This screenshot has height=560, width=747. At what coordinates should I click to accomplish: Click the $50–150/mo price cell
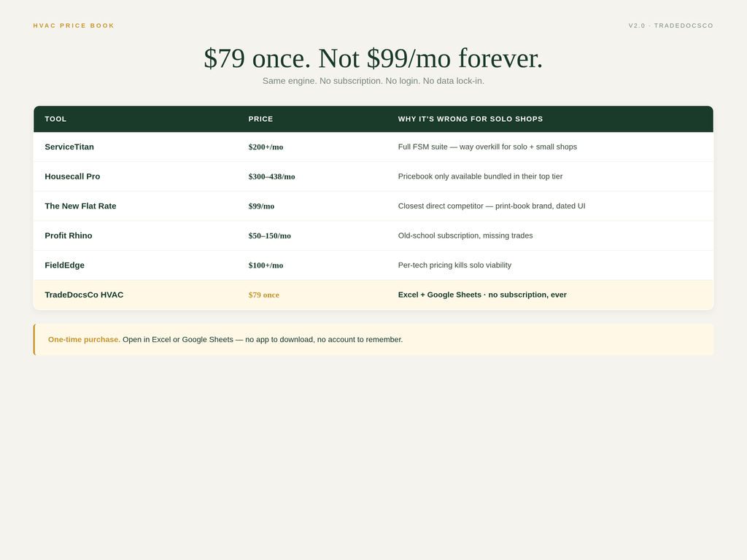270,236
